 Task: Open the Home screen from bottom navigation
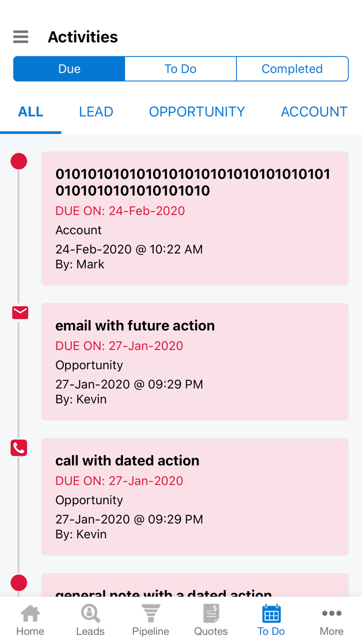pyautogui.click(x=30, y=619)
